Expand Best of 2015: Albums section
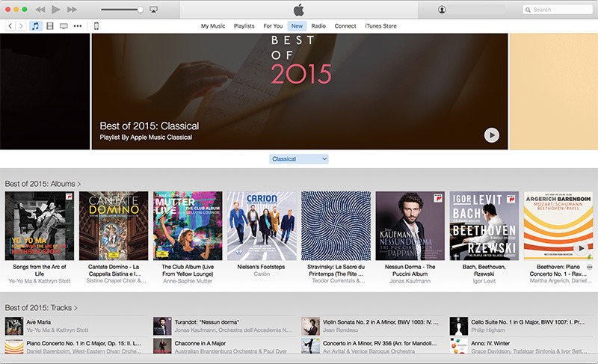This screenshot has height=364, width=598. pos(43,184)
